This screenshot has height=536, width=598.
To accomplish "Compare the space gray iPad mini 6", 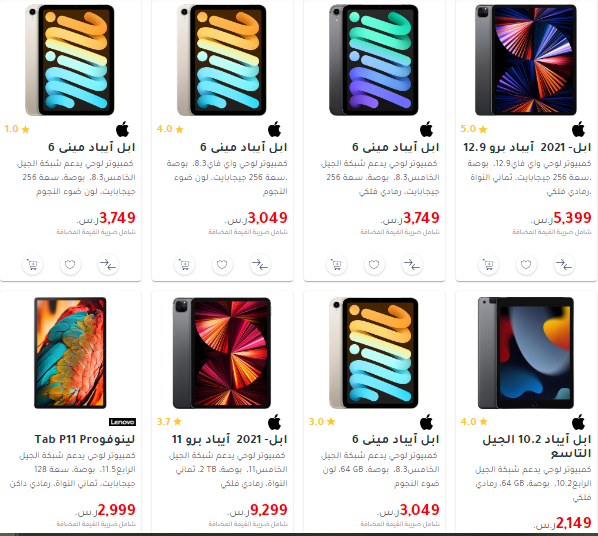I will [412, 264].
